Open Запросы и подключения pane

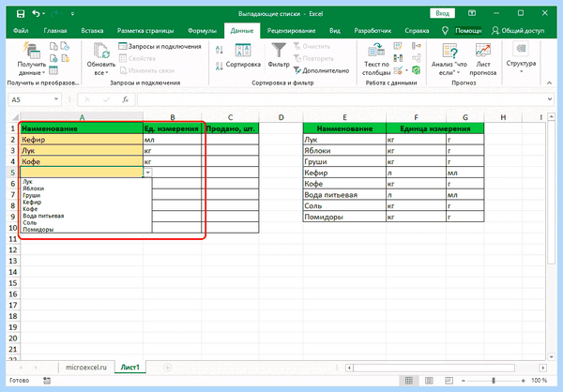(x=160, y=46)
